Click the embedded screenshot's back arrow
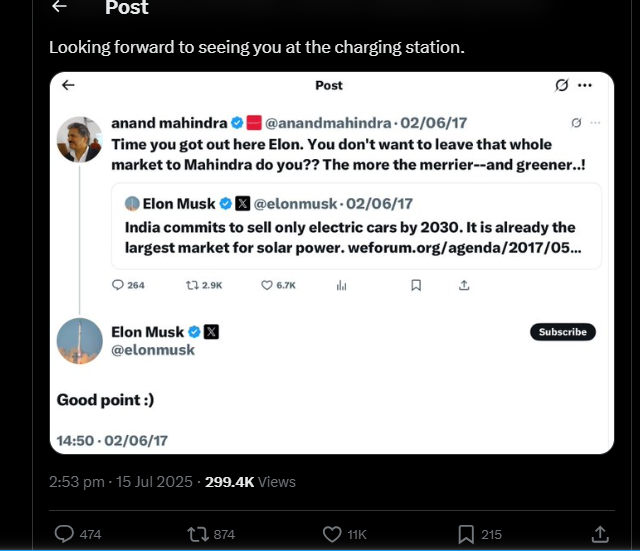The image size is (640, 551). (x=68, y=85)
